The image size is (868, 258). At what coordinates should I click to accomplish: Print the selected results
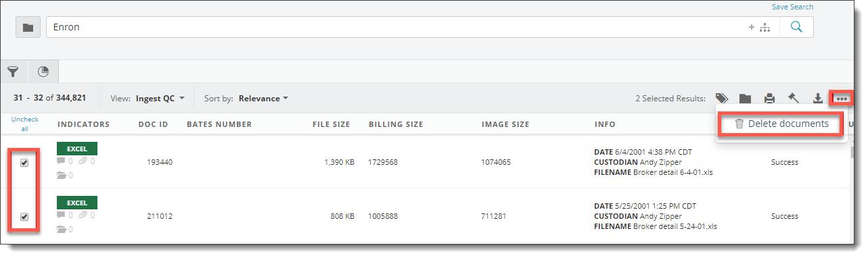[769, 99]
